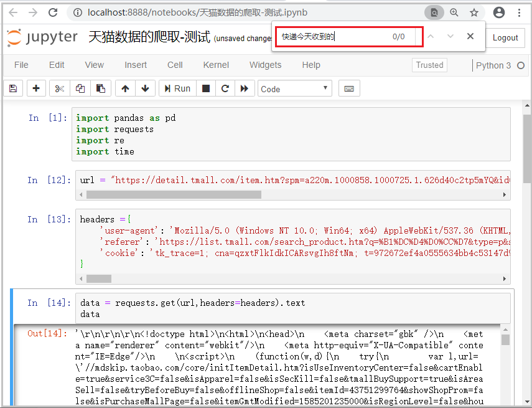Click the Out[14] output prompt

[47, 333]
